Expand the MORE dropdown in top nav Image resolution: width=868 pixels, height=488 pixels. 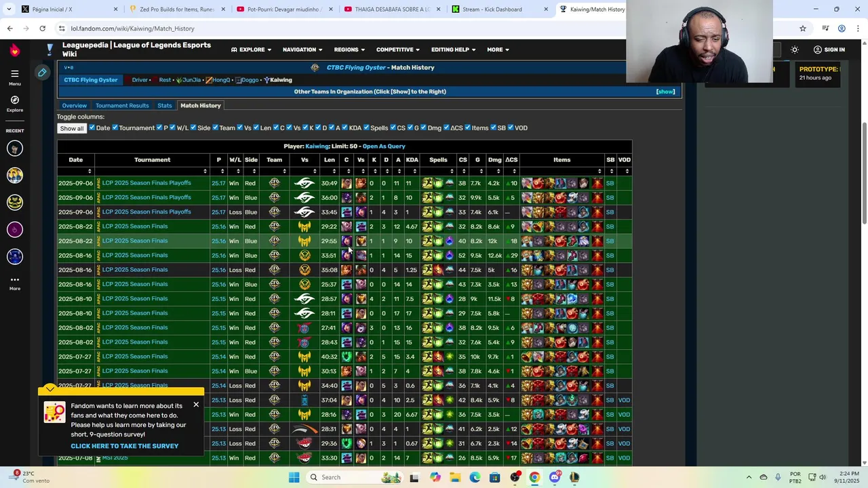498,49
